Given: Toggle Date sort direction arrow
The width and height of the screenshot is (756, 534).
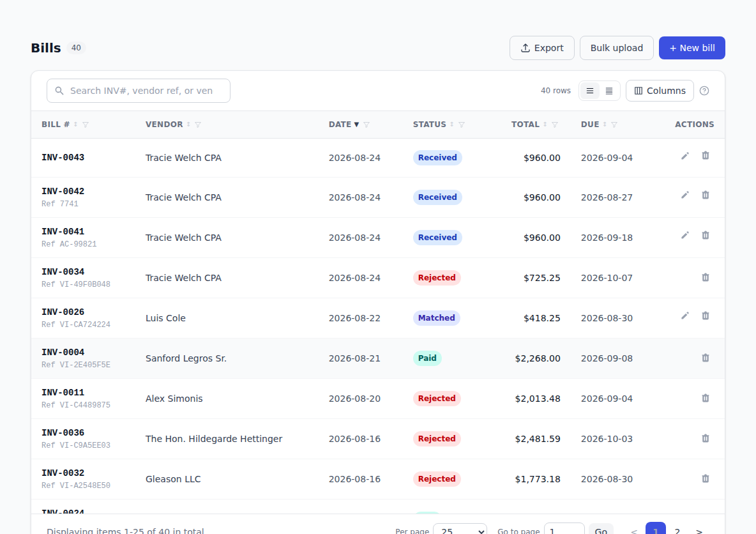Looking at the screenshot, I should 357,125.
